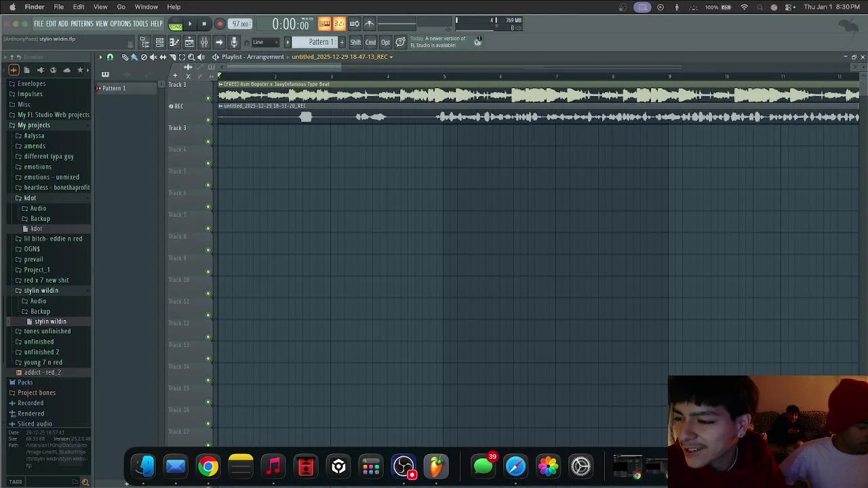
Task: Click the Shift modifier button
Action: [355, 42]
